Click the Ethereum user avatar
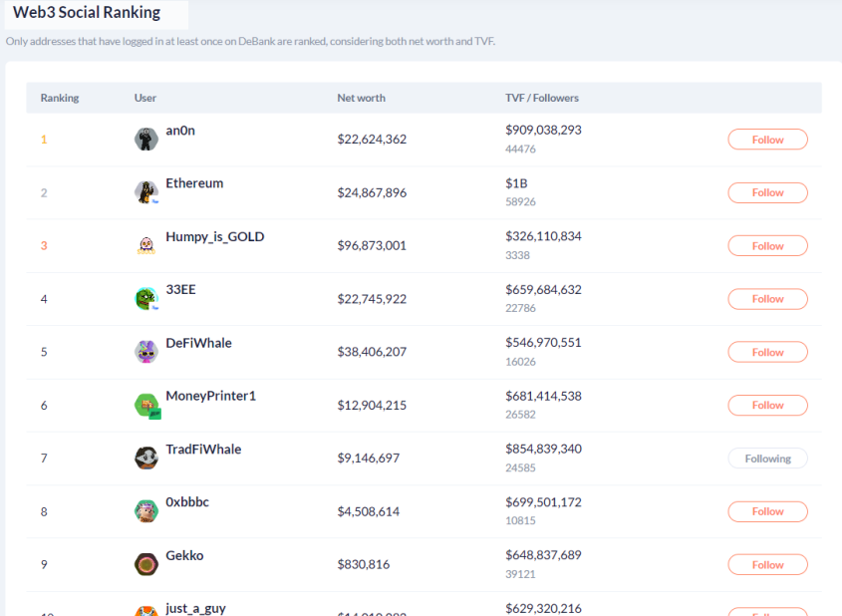Viewport: 842px width, 616px height. [146, 192]
